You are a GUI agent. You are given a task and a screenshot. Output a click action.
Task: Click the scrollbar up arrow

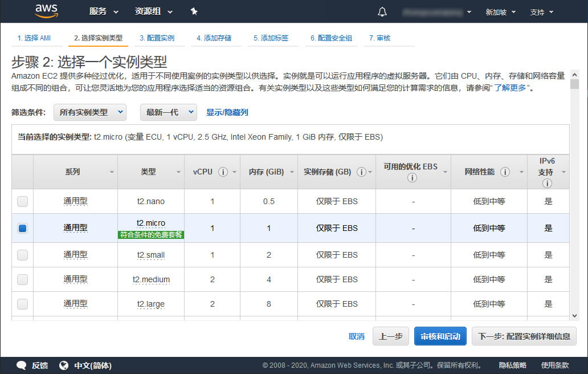click(574, 74)
